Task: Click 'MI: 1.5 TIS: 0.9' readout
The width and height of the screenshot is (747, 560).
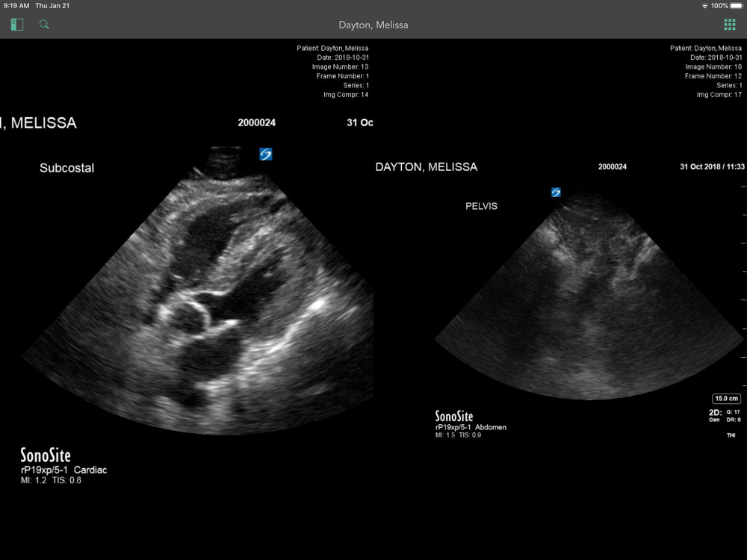Action: point(458,435)
